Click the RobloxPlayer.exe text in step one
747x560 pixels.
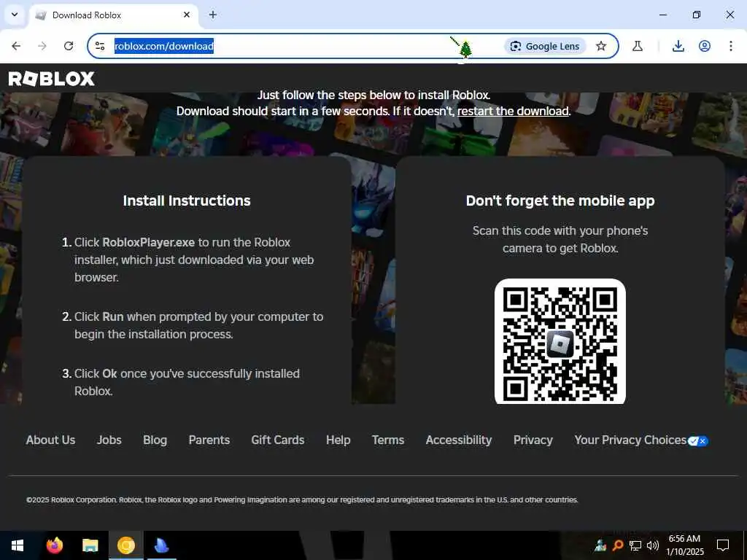149,242
